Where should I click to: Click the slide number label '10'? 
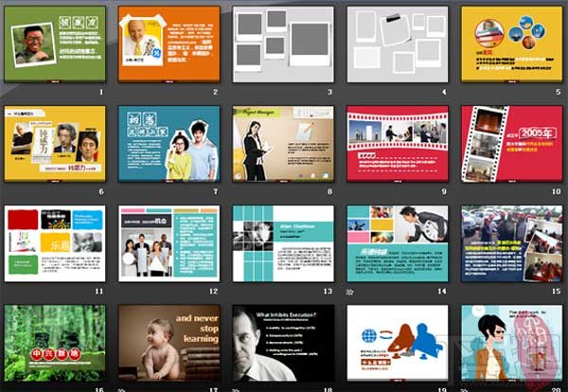(x=557, y=191)
